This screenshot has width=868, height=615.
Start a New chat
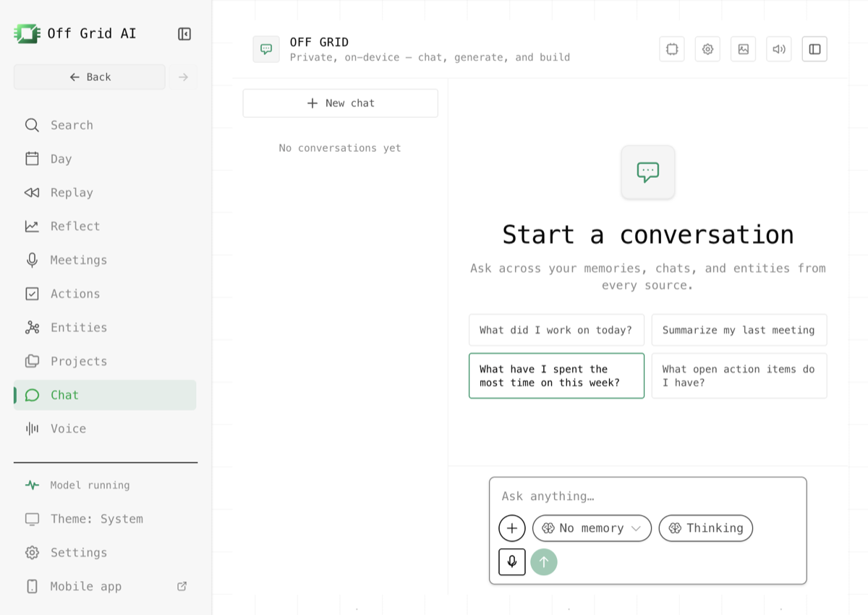340,103
